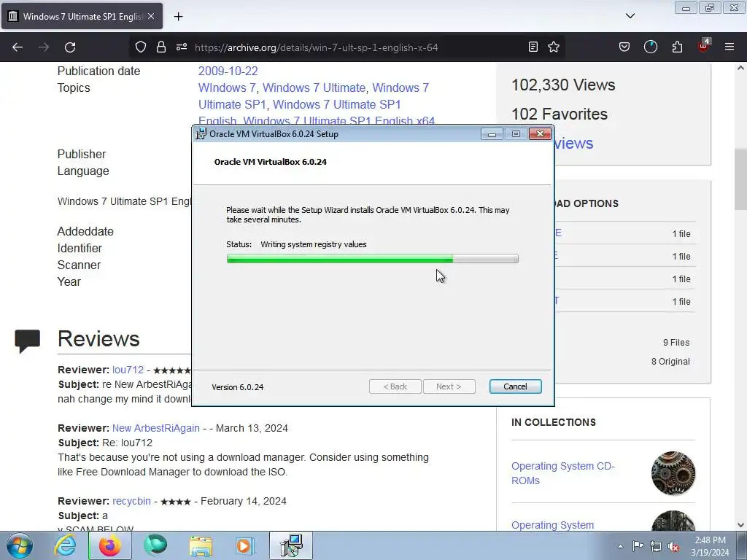Open publication date link 2009-10-22

click(228, 71)
